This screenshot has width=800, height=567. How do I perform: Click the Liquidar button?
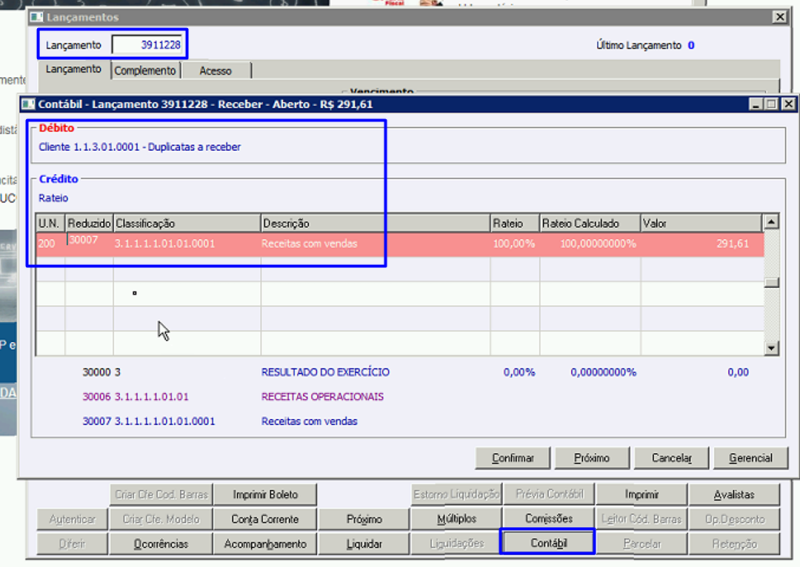[364, 544]
